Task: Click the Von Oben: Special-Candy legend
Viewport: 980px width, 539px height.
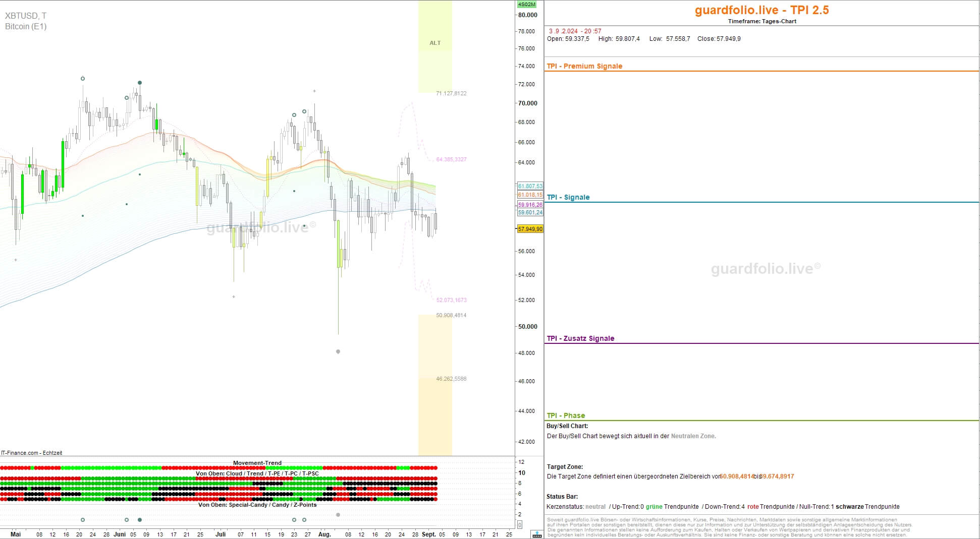Action: [257, 505]
